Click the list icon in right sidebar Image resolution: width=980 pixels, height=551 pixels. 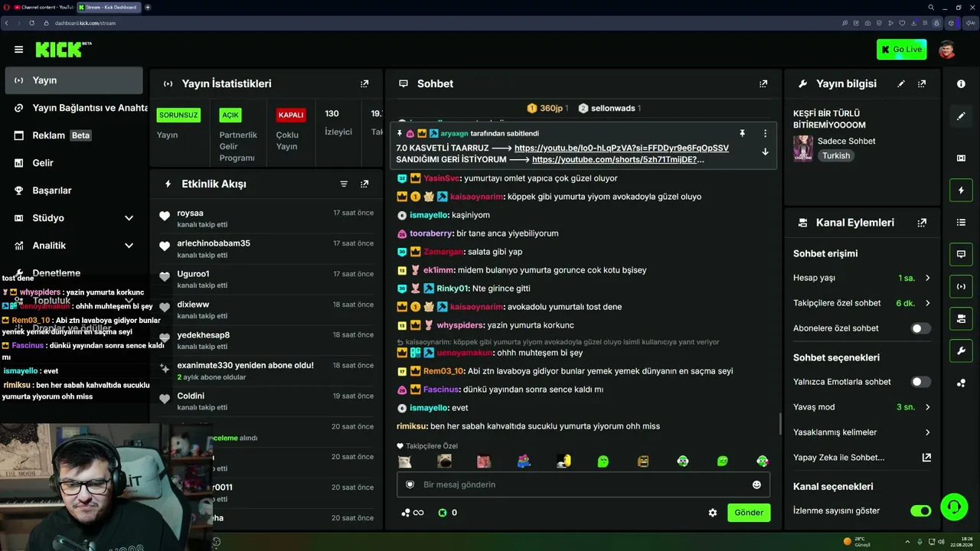[x=961, y=222]
